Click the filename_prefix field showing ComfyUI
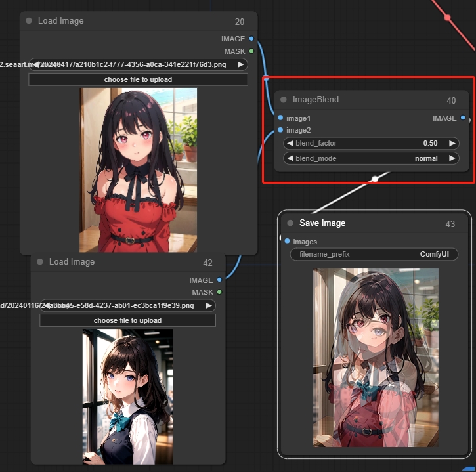 pos(374,254)
